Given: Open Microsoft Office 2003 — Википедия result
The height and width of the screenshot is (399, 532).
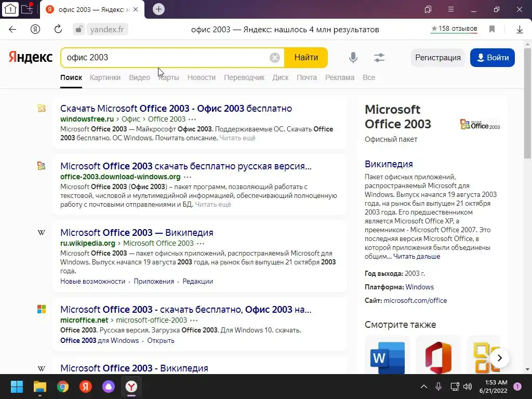Looking at the screenshot, I should pos(137,232).
